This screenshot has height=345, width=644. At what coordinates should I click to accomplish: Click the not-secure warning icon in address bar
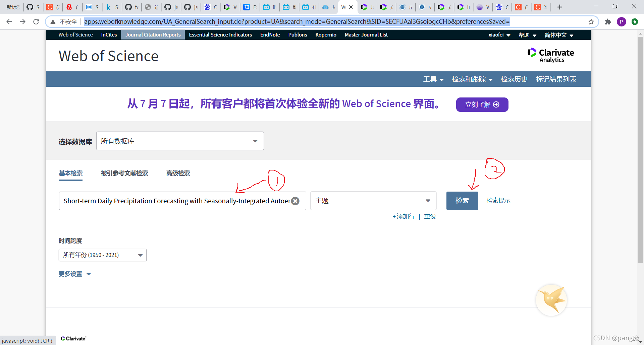pyautogui.click(x=53, y=22)
